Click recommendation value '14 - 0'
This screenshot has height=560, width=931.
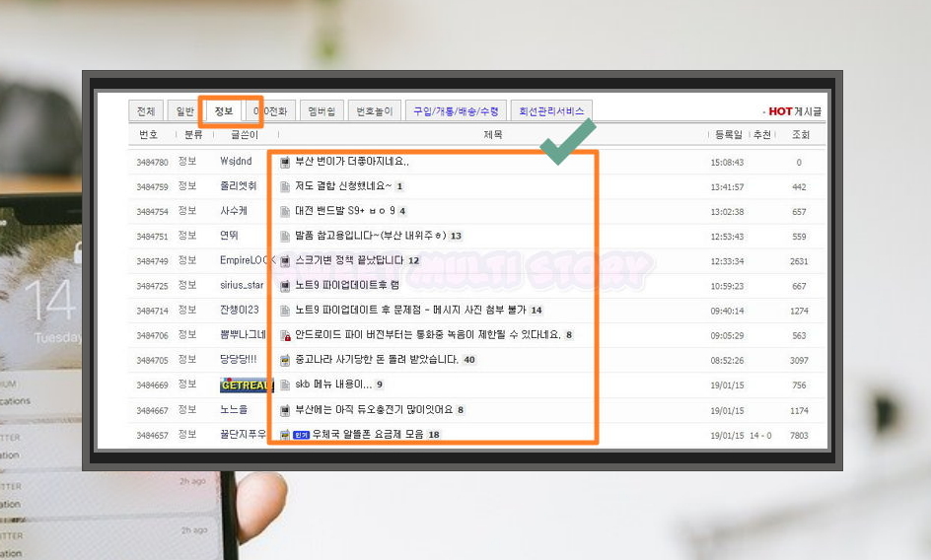point(760,436)
